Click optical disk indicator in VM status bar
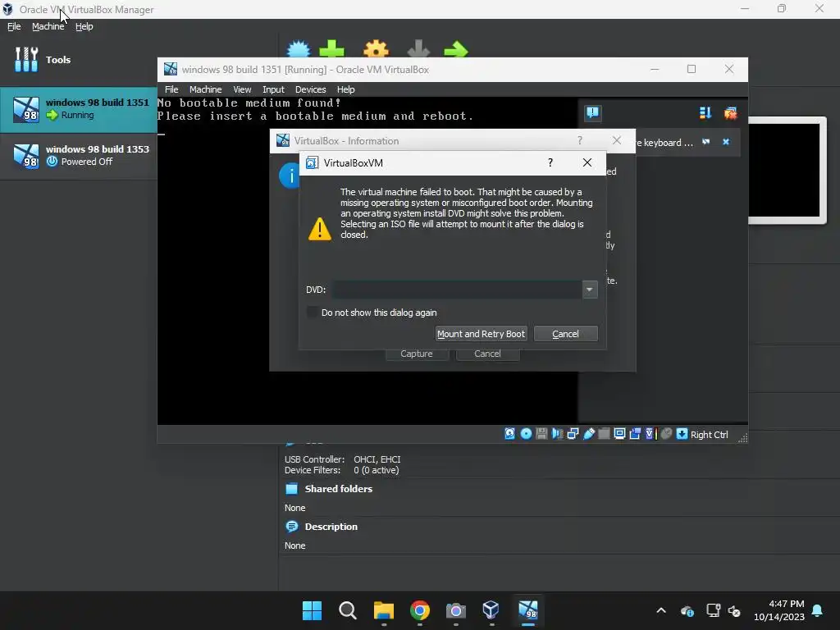This screenshot has width=840, height=630. [x=526, y=434]
